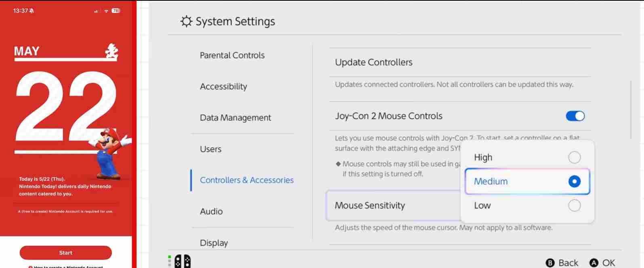Click the System Settings gear icon
The width and height of the screenshot is (644, 268).
(186, 21)
